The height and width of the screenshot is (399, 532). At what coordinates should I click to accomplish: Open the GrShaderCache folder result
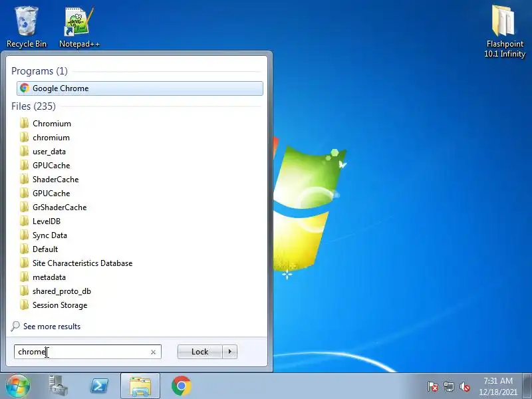60,207
